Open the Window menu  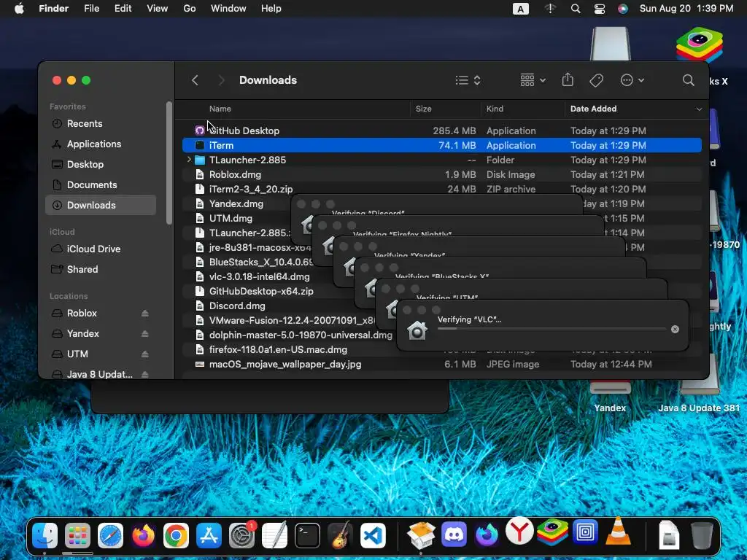(x=228, y=9)
